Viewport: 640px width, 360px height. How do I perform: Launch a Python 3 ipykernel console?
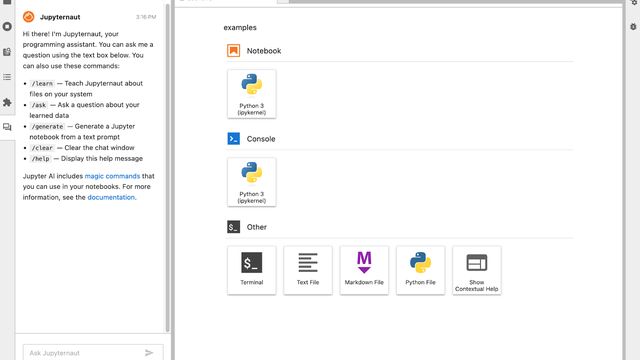pos(251,182)
